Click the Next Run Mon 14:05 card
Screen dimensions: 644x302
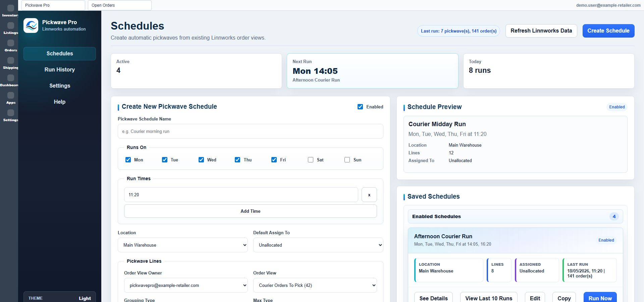tap(372, 71)
